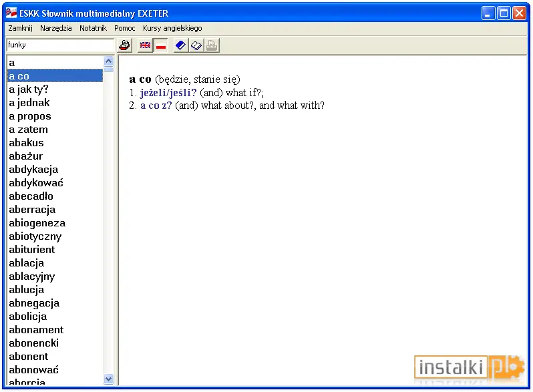Viewport: 533px width, 392px height.
Task: Switch to the English dictionary with the UK flag button
Action: pos(145,45)
